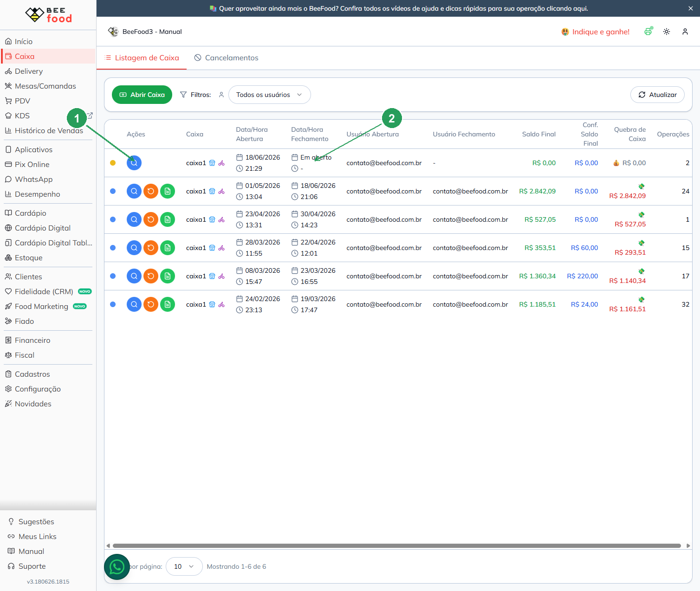
Task: View details of caixa opened 08/03/2026
Action: tap(134, 276)
